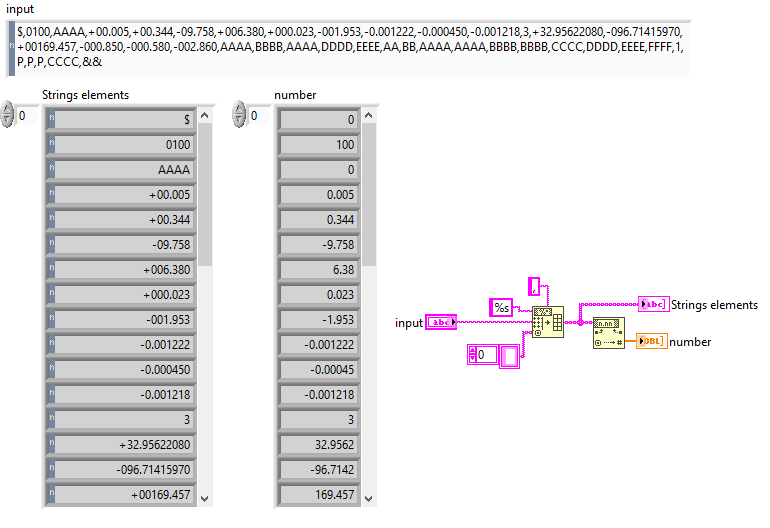Click the '0100' string element
This screenshot has height=528, width=770.
coord(121,144)
